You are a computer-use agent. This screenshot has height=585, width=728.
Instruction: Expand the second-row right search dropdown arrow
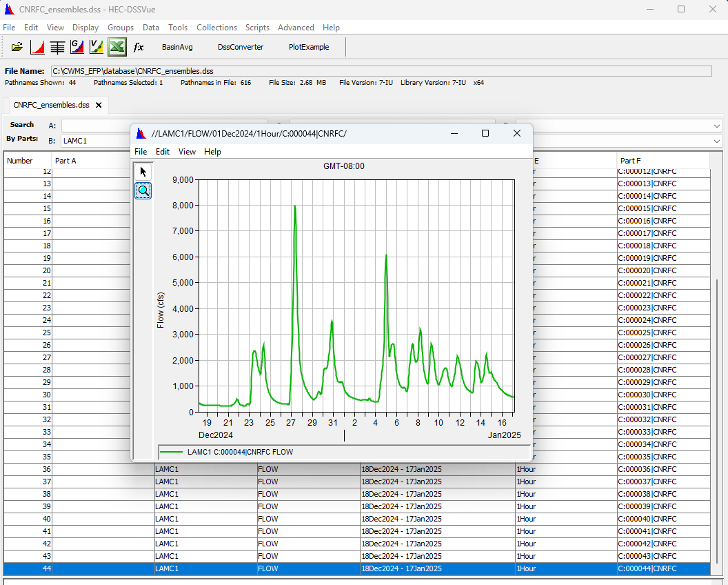coord(717,141)
